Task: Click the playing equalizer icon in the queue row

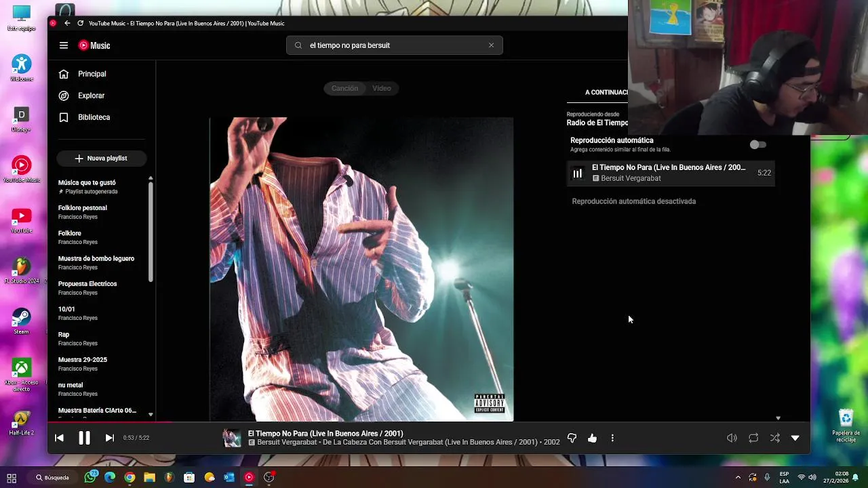Action: 578,174
